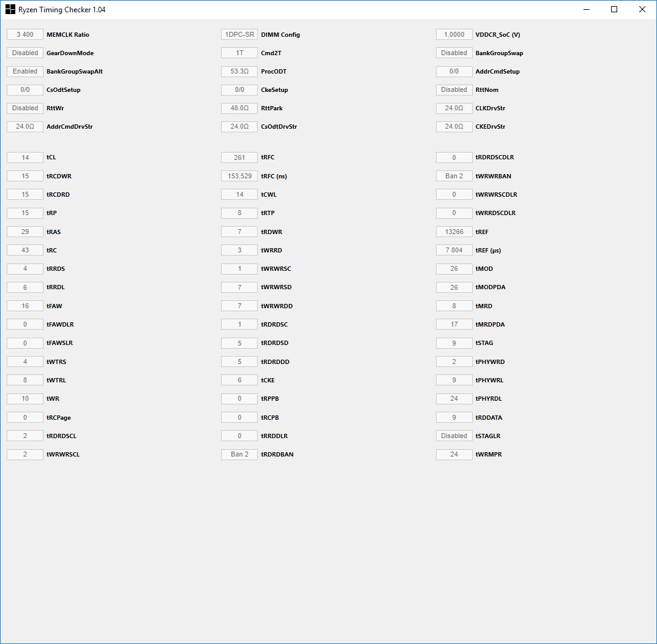Select the tRDWR value field
Image resolution: width=657 pixels, height=644 pixels.
(239, 232)
